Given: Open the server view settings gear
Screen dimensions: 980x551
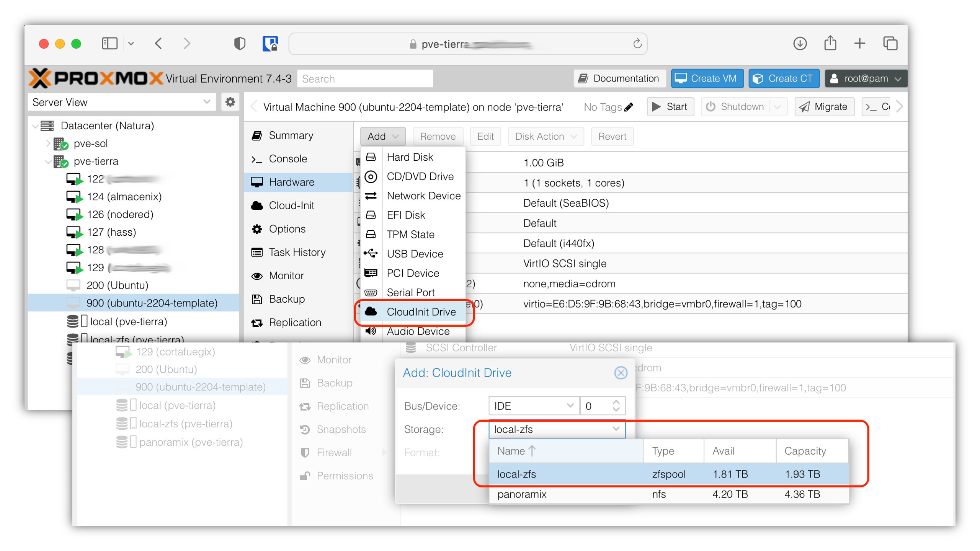Looking at the screenshot, I should [x=230, y=102].
